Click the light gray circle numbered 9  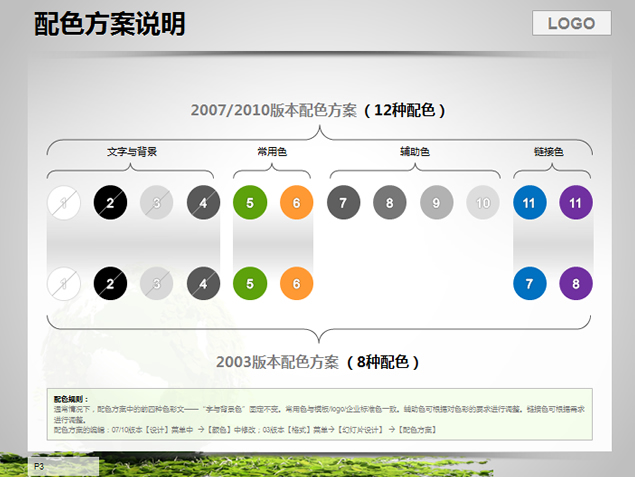coord(436,202)
